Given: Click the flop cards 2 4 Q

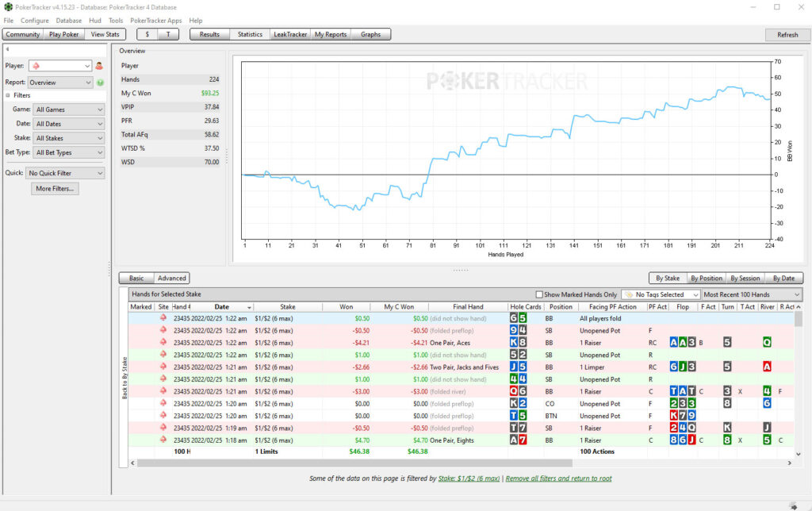Looking at the screenshot, I should (683, 428).
